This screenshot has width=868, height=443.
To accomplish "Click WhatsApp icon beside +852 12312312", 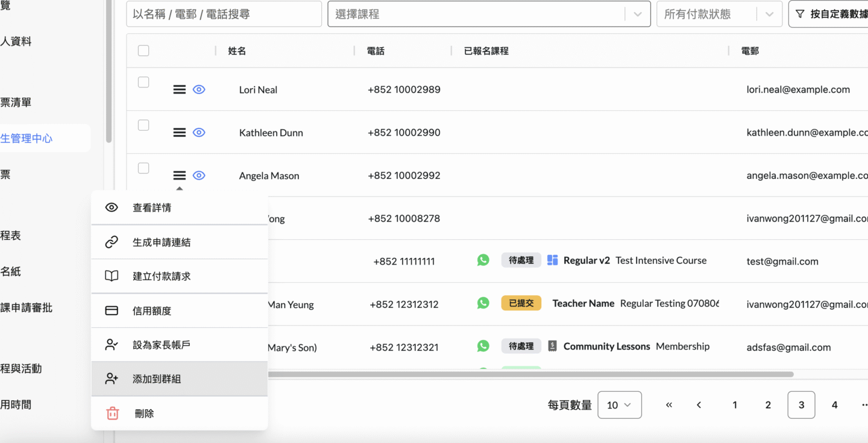I will coord(483,303).
